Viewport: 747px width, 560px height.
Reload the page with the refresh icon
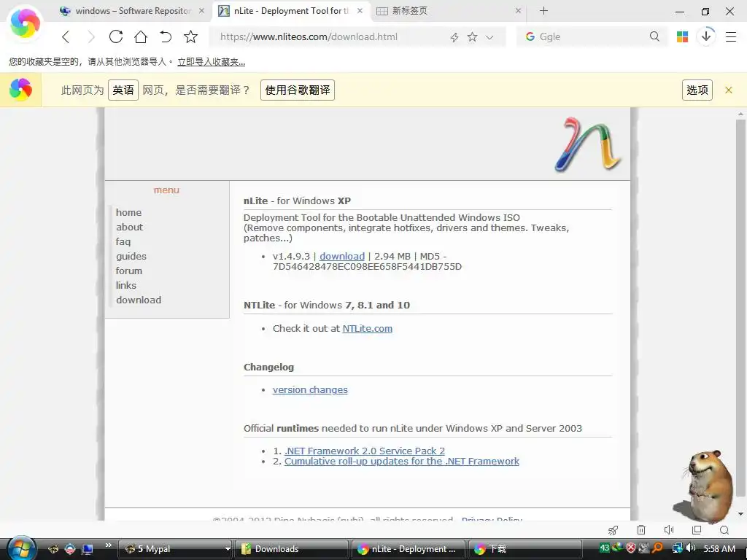tap(116, 36)
